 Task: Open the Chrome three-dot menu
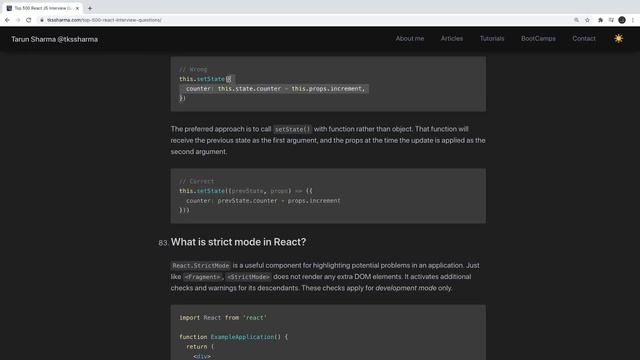click(x=633, y=20)
